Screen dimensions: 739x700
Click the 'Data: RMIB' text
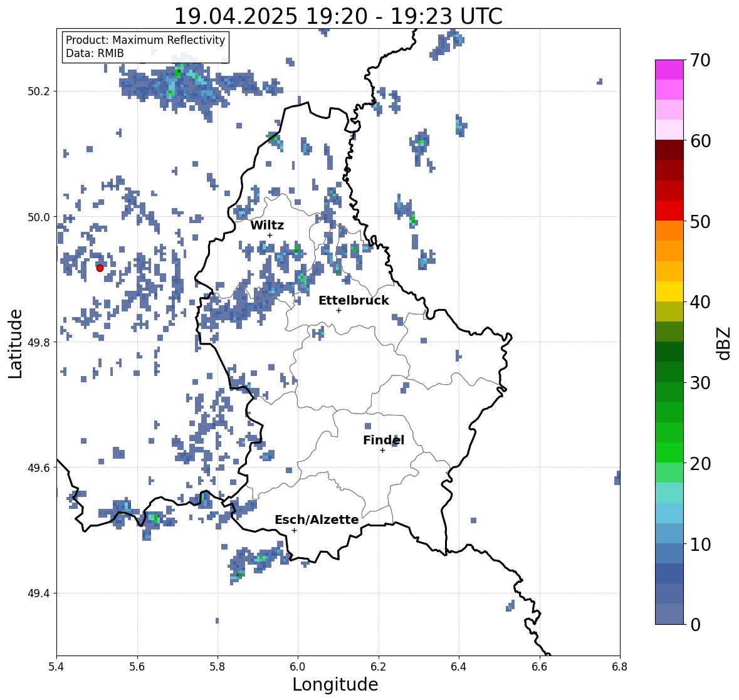(x=95, y=53)
